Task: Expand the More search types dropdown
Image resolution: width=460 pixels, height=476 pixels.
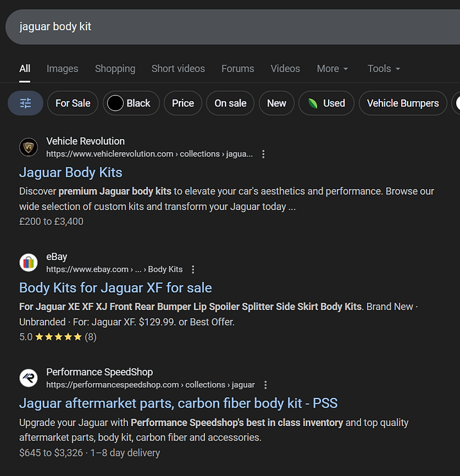Action: (x=333, y=69)
